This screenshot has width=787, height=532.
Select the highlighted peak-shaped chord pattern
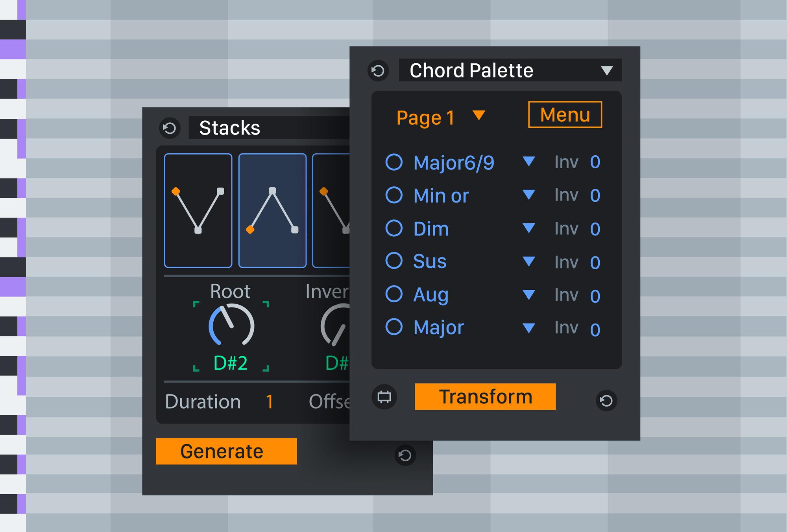[x=272, y=211]
